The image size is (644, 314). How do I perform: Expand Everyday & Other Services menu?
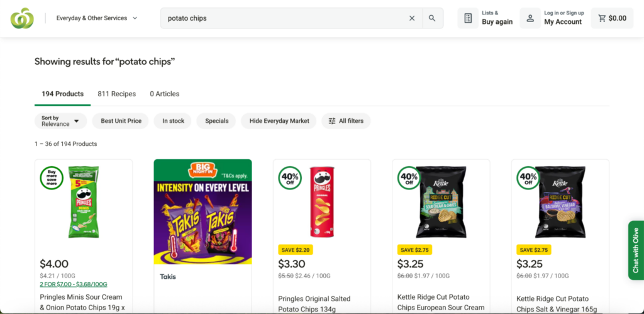tap(97, 18)
